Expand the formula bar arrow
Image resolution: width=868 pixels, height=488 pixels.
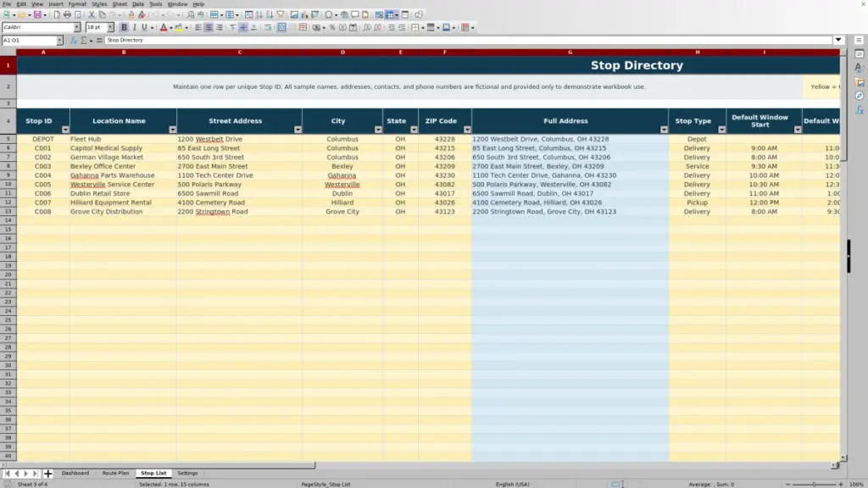(x=838, y=40)
